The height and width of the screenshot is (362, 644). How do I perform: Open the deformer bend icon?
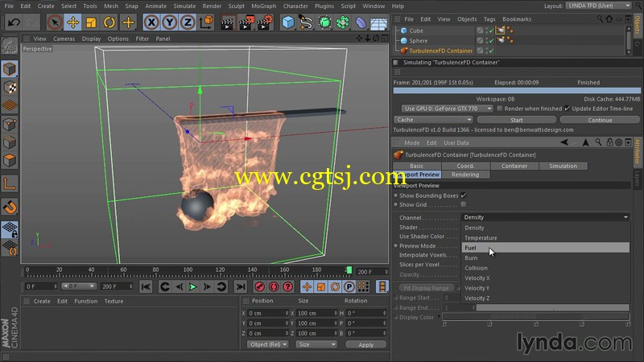pyautogui.click(x=361, y=23)
